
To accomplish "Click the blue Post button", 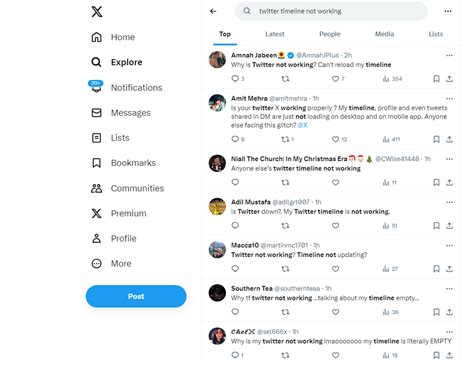I will tap(136, 296).
